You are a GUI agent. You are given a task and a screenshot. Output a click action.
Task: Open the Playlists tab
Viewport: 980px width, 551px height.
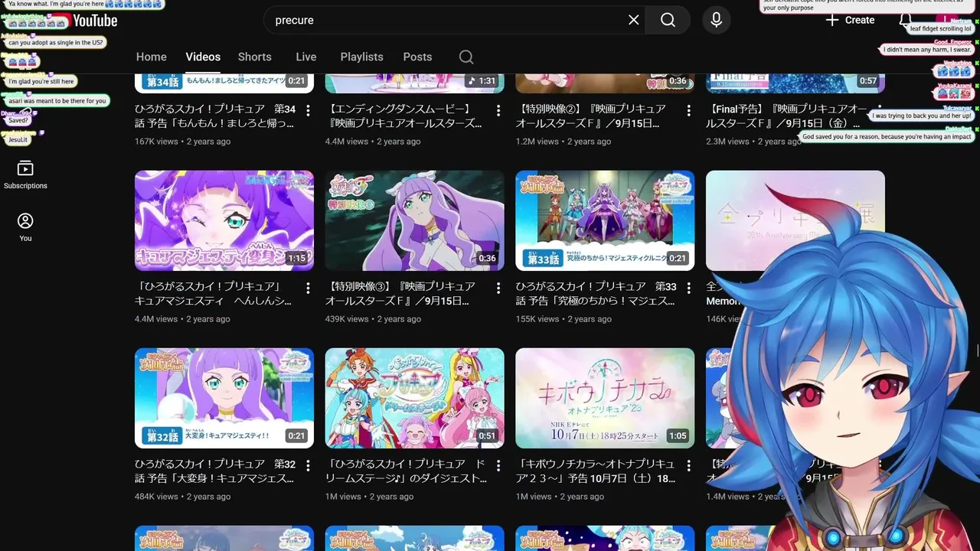pos(361,57)
